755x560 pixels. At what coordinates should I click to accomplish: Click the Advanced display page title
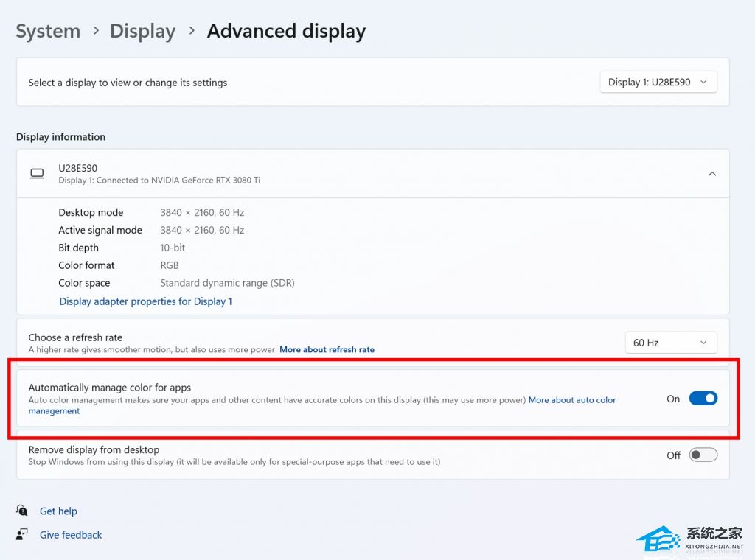click(286, 31)
